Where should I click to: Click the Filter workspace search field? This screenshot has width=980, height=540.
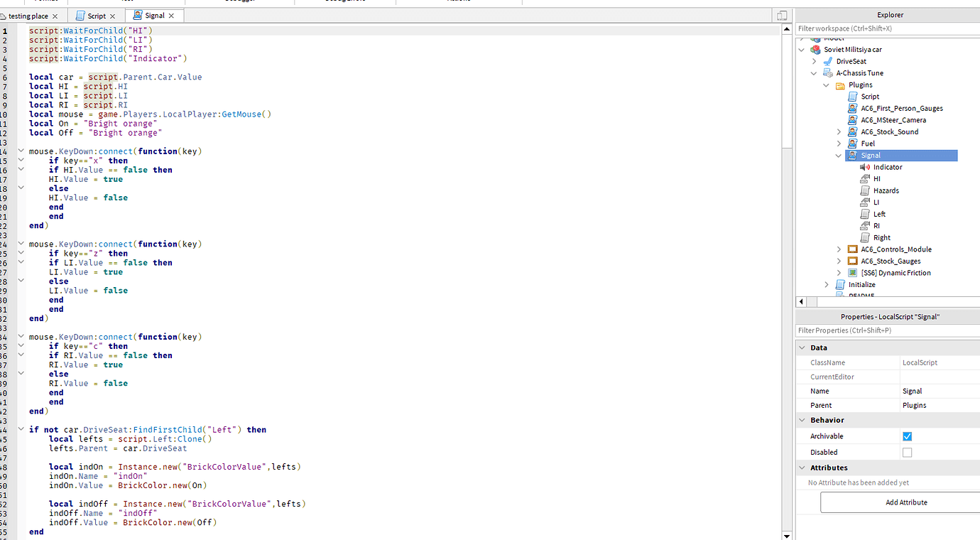pyautogui.click(x=888, y=28)
